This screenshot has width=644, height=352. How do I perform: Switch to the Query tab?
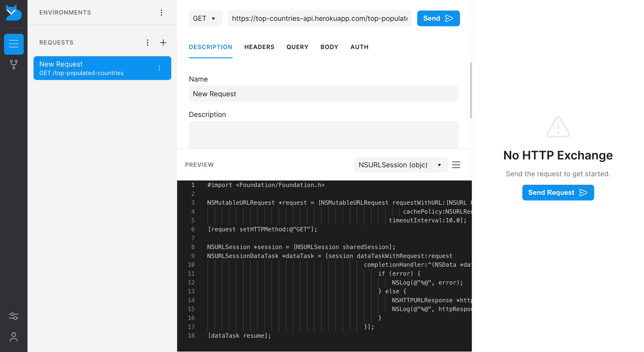click(297, 47)
